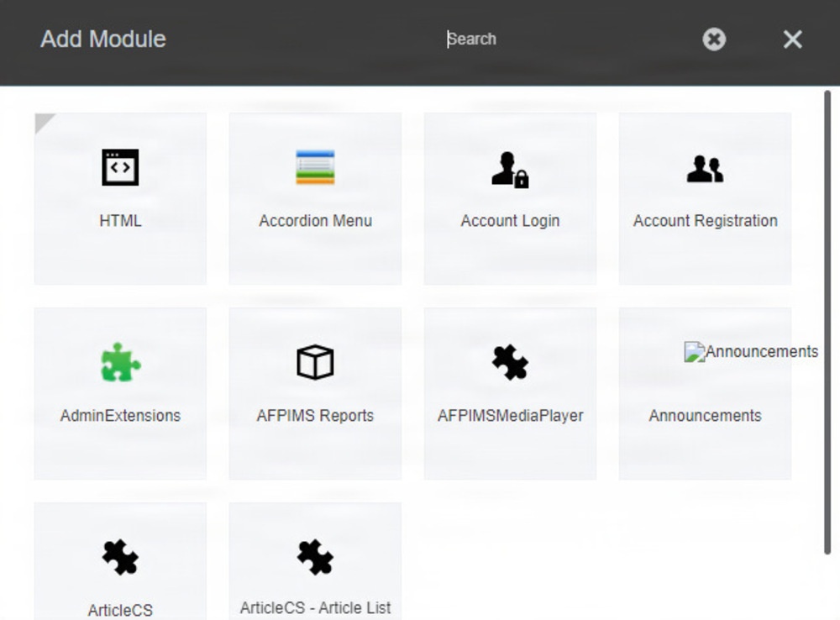This screenshot has width=840, height=620.
Task: Click the HTML label text
Action: coord(120,221)
